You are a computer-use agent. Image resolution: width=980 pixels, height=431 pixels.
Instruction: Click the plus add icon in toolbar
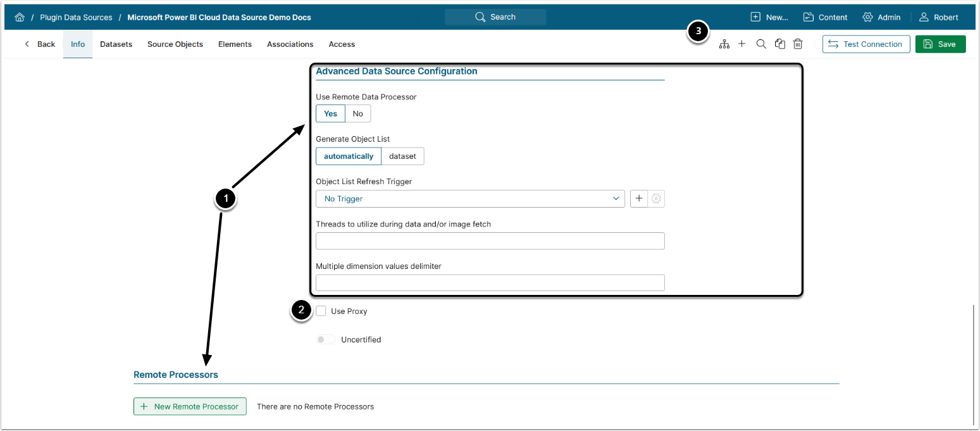coord(742,44)
